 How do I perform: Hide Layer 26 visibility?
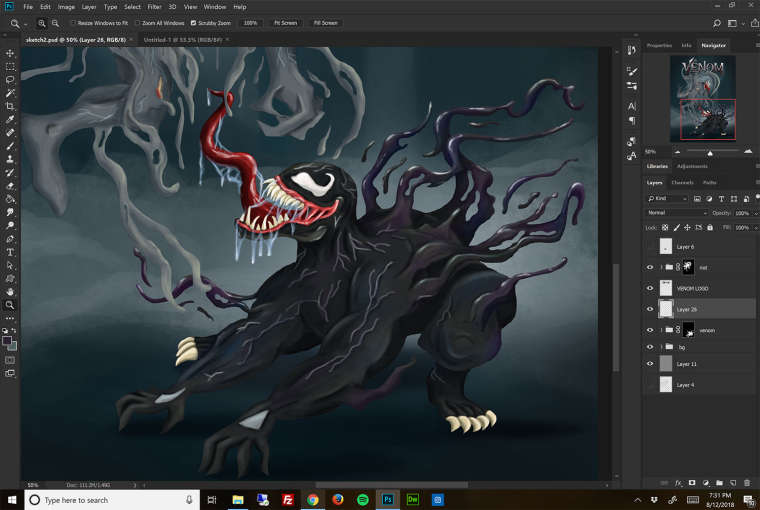(x=650, y=309)
